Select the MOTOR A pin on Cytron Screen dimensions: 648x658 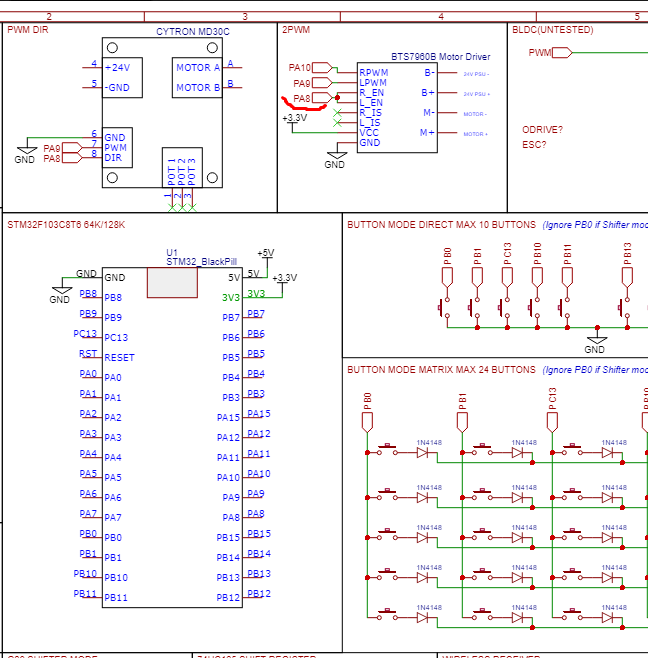tap(199, 67)
